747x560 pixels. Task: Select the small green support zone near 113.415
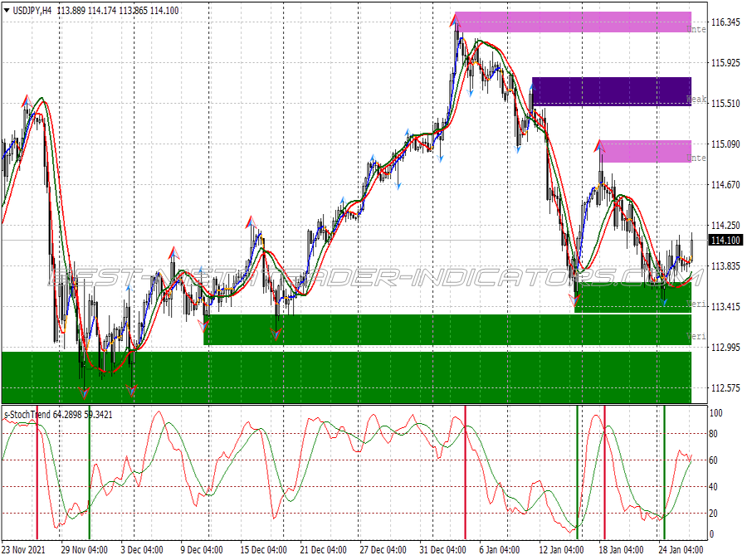click(632, 297)
